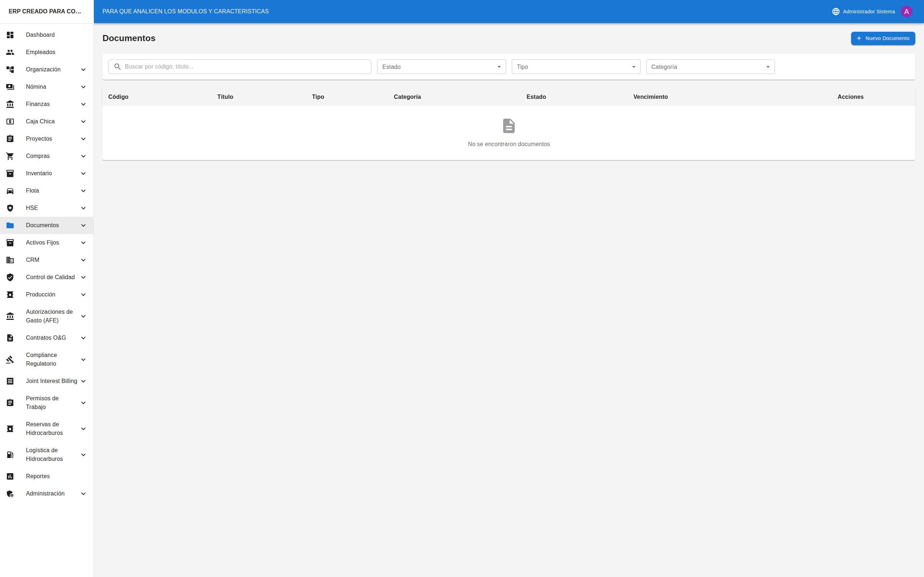Select the HSE shield icon

(10, 208)
